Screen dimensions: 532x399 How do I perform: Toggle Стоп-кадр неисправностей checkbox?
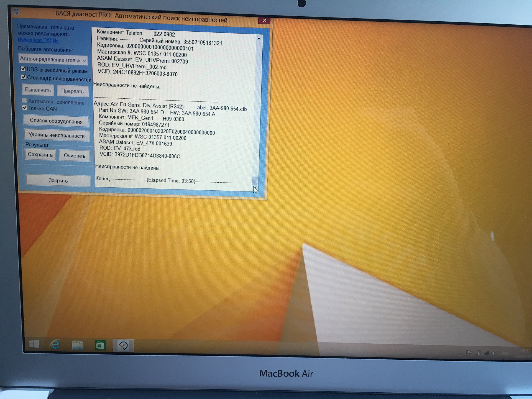(24, 77)
